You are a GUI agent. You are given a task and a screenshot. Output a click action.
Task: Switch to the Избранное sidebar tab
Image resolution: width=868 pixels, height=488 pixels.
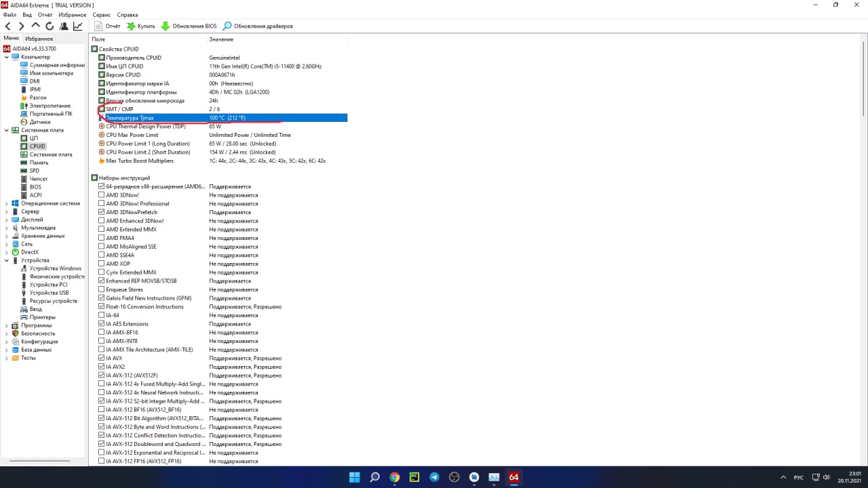(x=39, y=39)
